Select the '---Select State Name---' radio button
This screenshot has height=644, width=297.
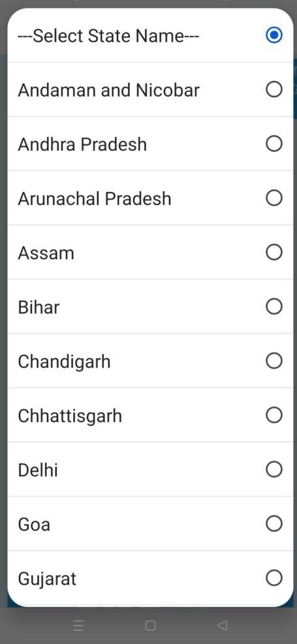click(274, 35)
